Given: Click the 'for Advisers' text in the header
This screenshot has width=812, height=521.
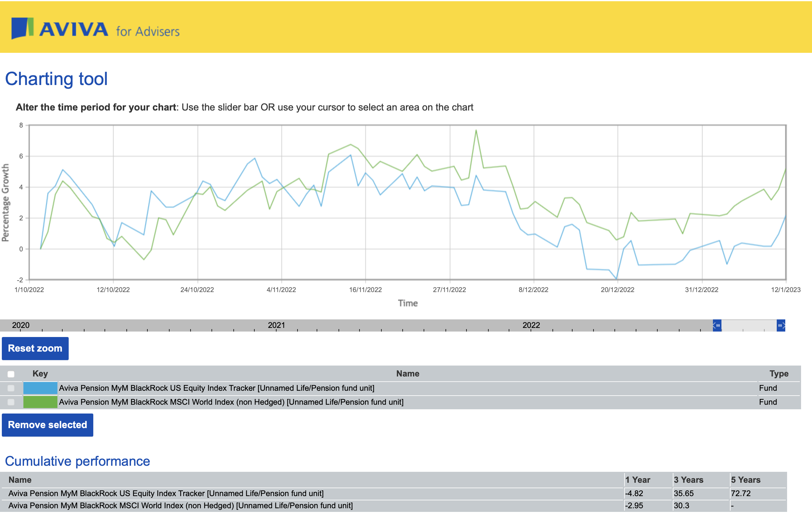Looking at the screenshot, I should [x=148, y=32].
